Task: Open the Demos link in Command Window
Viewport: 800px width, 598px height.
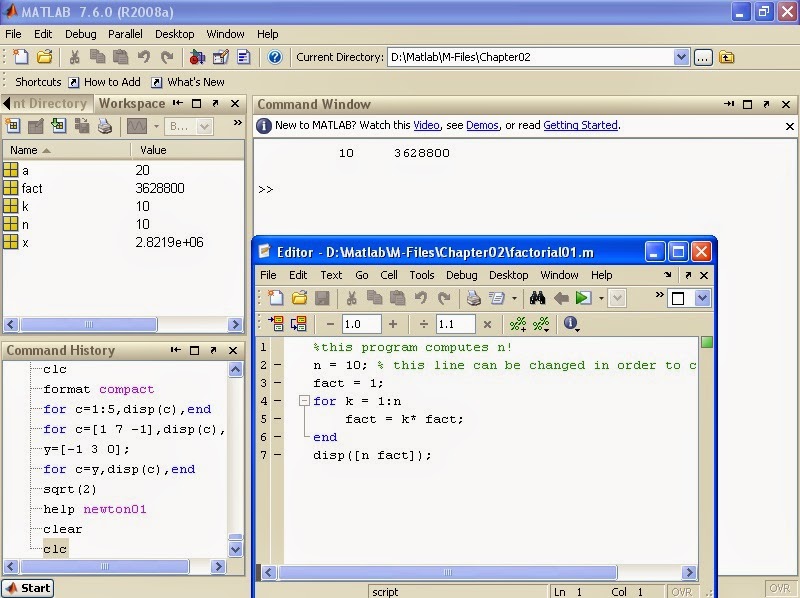Action: pyautogui.click(x=482, y=126)
